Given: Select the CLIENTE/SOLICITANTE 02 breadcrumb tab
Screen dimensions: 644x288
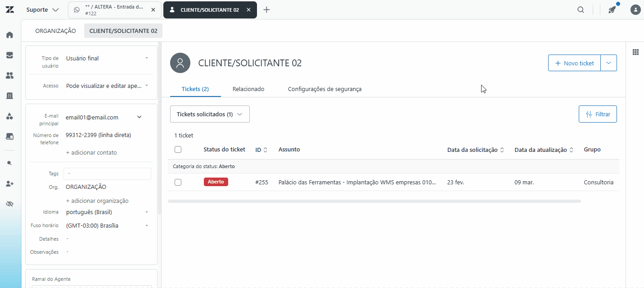Looking at the screenshot, I should click(123, 31).
